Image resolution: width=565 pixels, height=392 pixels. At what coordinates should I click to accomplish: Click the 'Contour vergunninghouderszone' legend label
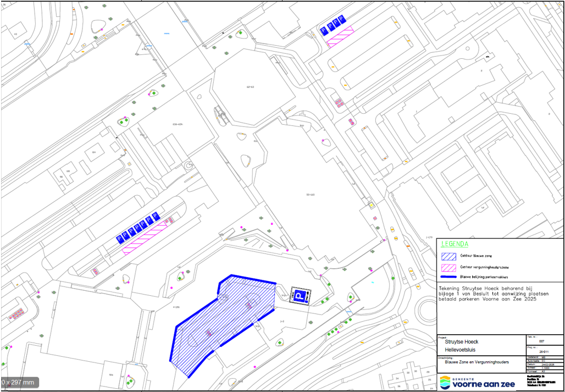click(x=485, y=267)
